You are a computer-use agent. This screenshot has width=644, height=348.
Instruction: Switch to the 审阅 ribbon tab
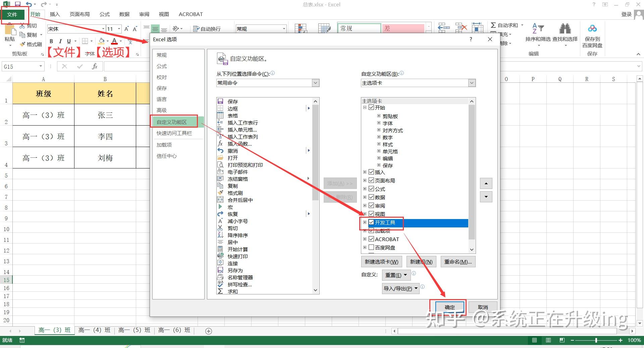click(144, 14)
